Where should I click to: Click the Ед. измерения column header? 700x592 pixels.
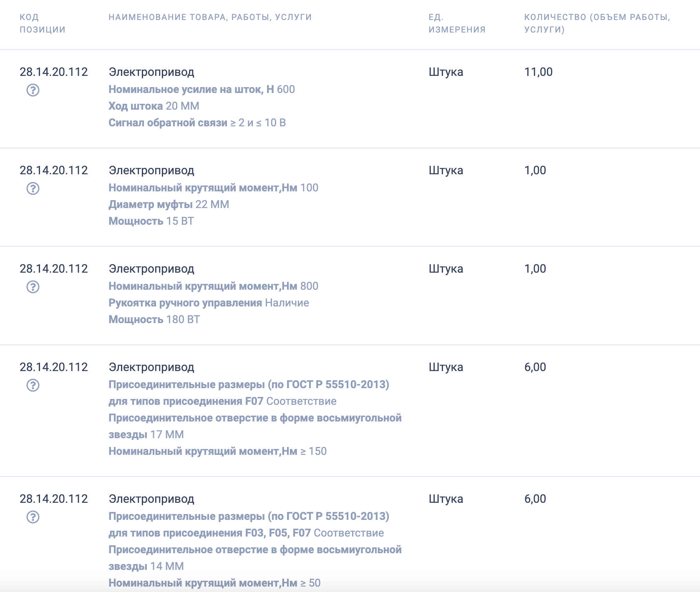(457, 23)
